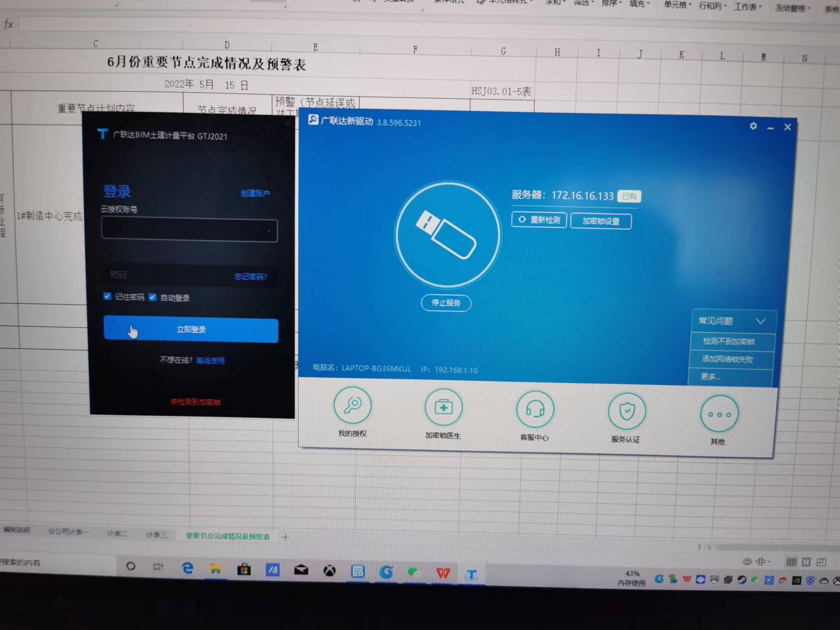Switch to page layout view in status bar
The height and width of the screenshot is (630, 840).
coord(806,562)
